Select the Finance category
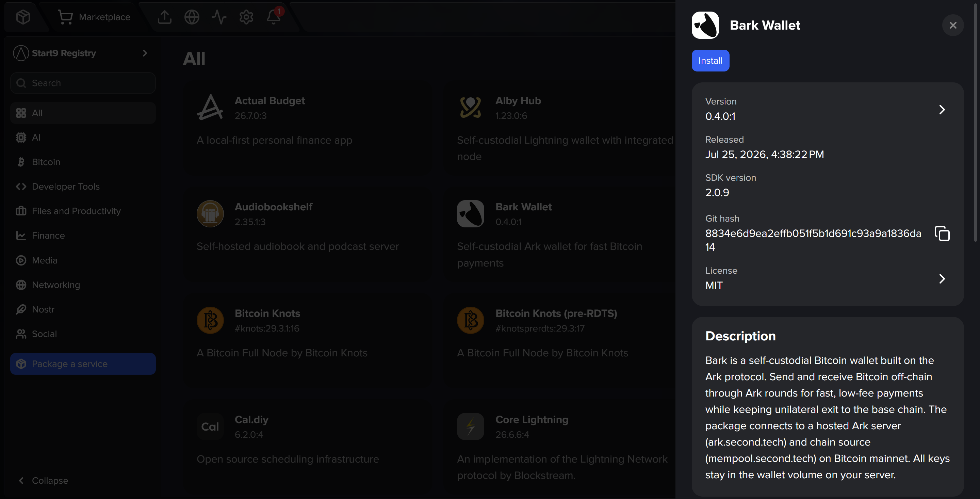 83,236
